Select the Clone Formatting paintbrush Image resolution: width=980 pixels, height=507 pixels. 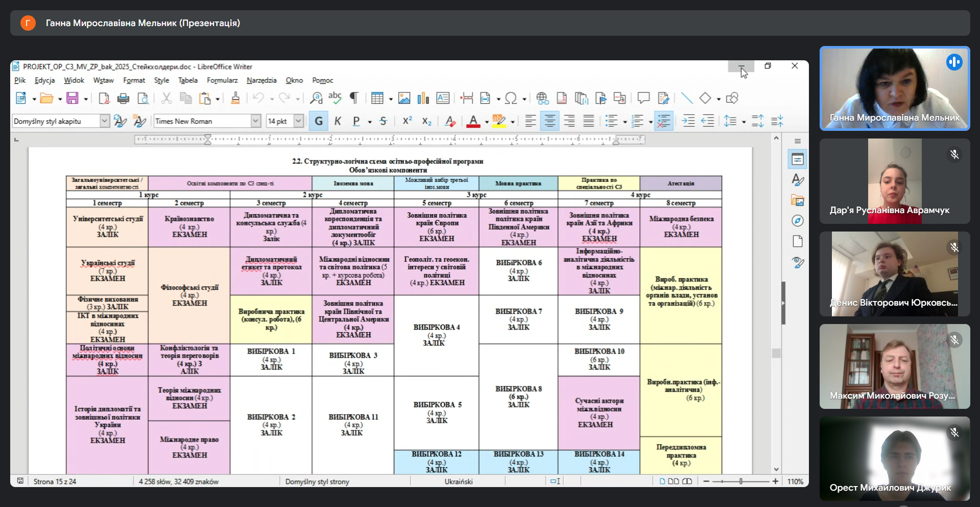(x=235, y=98)
